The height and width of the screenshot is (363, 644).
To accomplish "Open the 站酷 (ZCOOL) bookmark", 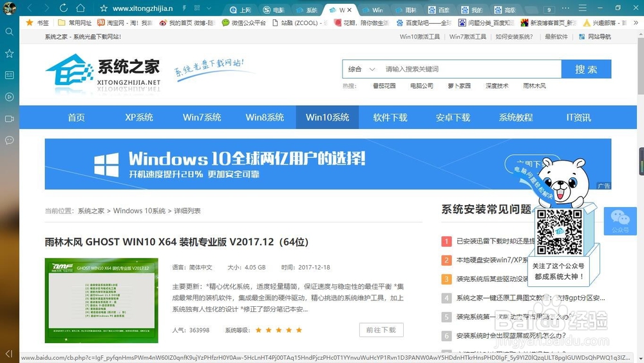I will pos(299,23).
